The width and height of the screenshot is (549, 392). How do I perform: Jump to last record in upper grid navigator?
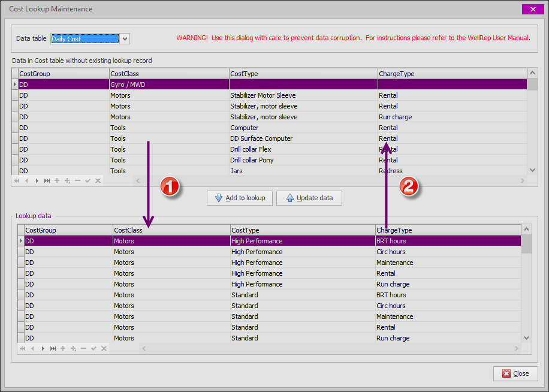[47, 180]
